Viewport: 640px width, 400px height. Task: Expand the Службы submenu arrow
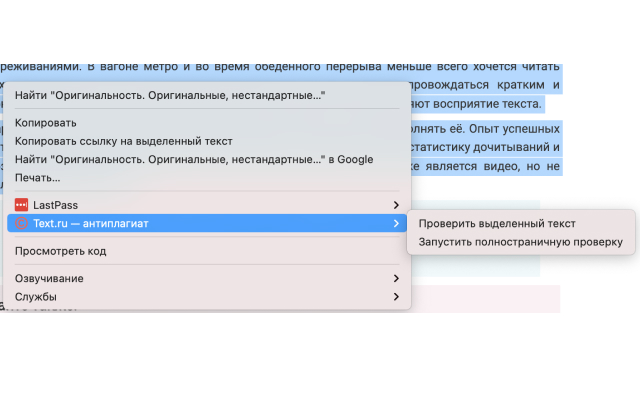pos(396,297)
